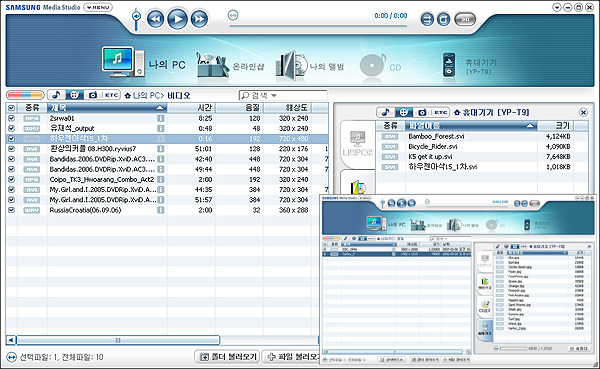The height and width of the screenshot is (369, 600).
Task: Click the volume speaker slider knob
Action: coord(136,16)
